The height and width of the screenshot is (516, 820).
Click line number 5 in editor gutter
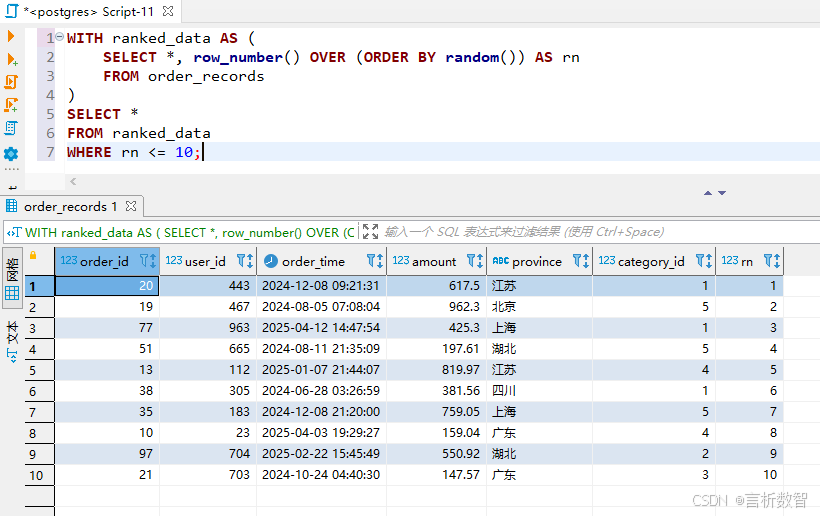click(x=50, y=114)
